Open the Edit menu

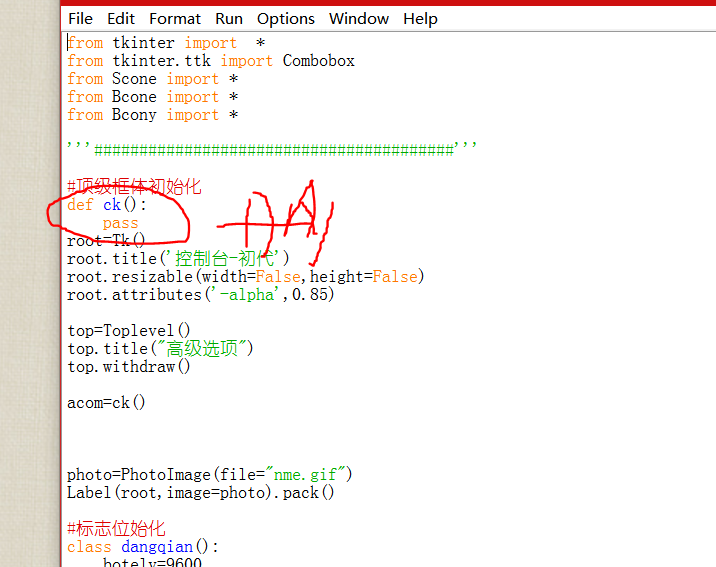121,18
